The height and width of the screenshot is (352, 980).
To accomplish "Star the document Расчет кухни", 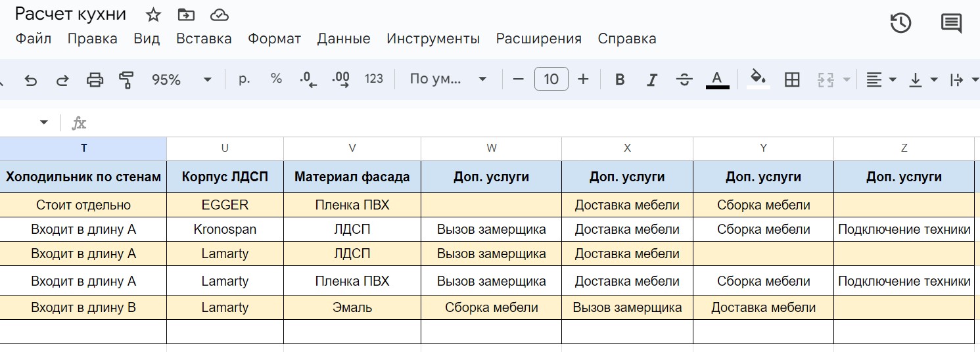I will coord(153,15).
